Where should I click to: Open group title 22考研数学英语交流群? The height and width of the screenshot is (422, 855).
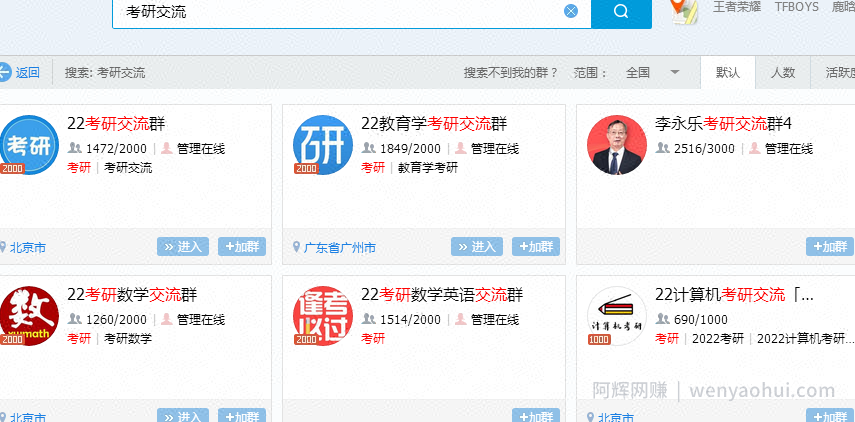442,295
